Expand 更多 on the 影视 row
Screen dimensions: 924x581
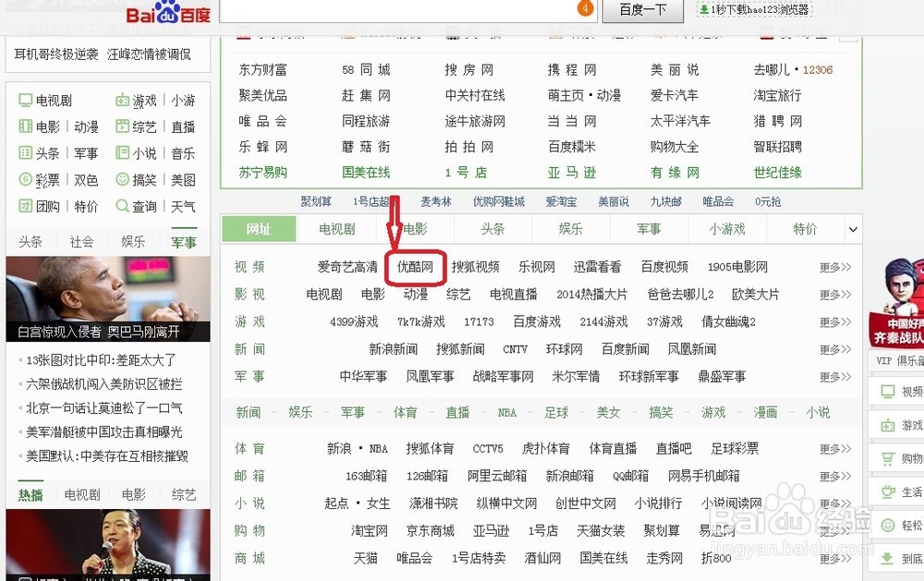tap(835, 294)
